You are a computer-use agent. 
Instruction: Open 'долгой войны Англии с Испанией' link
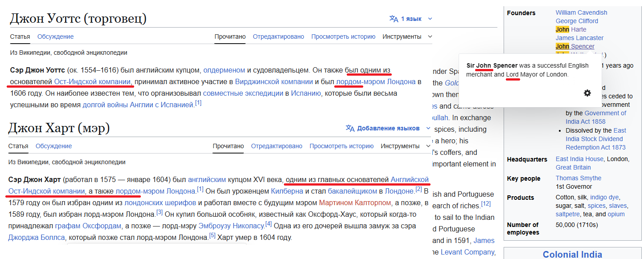138,105
